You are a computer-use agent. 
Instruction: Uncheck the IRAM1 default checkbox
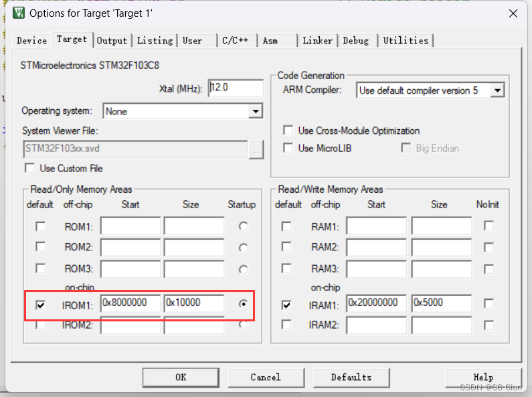pyautogui.click(x=286, y=305)
